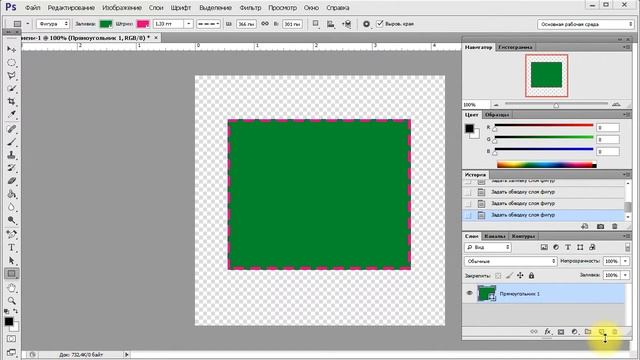Open the workspace switcher dropdown

[585, 24]
